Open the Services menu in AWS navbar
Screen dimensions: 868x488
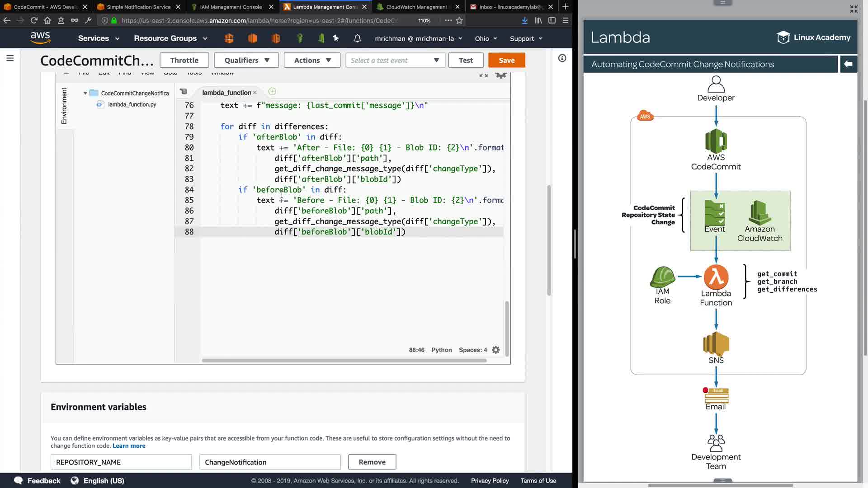pos(99,38)
